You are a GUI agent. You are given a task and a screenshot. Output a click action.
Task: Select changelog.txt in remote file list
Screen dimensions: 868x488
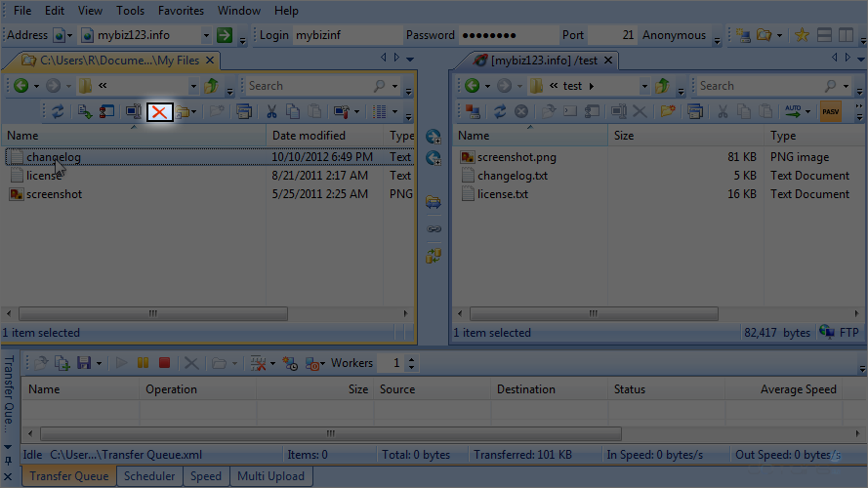[512, 176]
